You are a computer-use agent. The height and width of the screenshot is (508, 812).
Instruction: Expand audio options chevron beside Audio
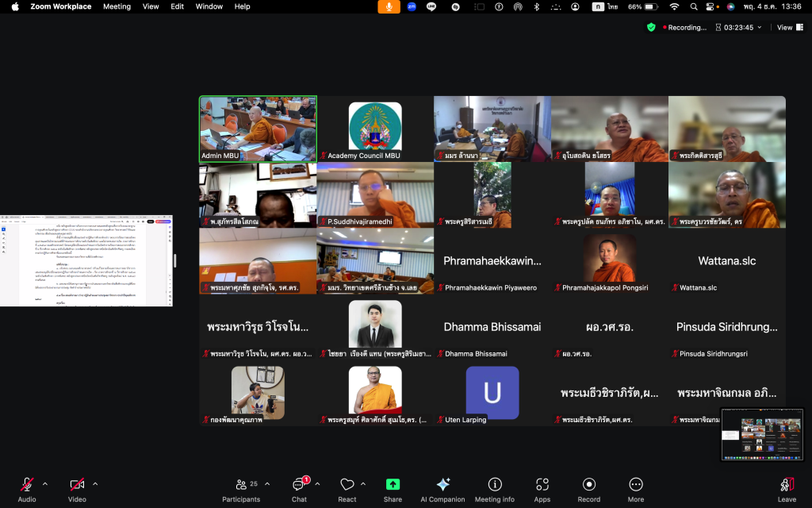44,483
